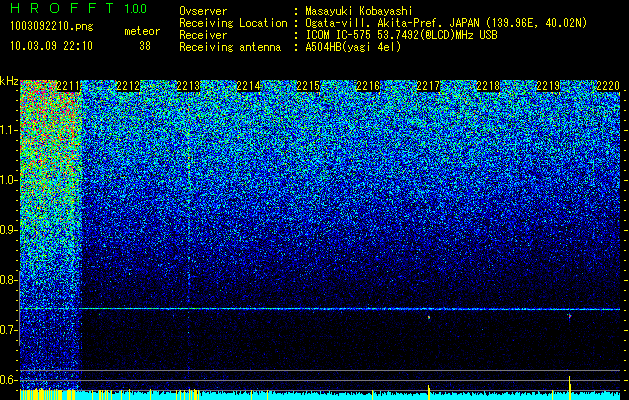The width and height of the screenshot is (629, 400).
Task: Select the 1.1 kHz axis tick label
Action: click(x=8, y=130)
